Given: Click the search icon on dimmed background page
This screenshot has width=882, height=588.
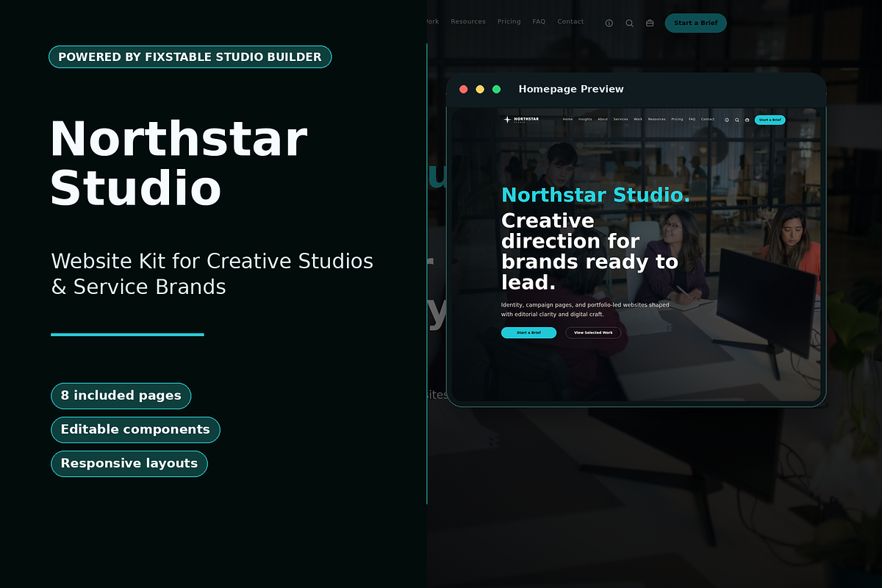Looking at the screenshot, I should pos(630,23).
